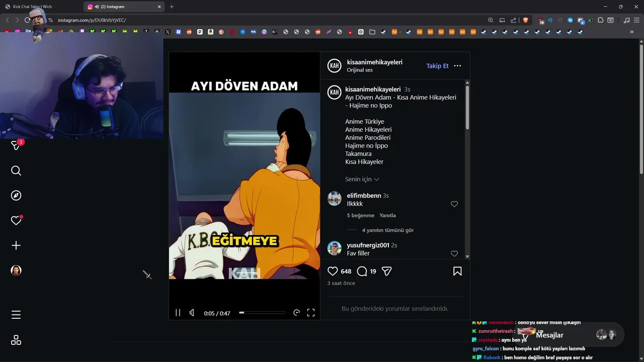Click the share page icon in address bar
The width and height of the screenshot is (644, 362).
point(513,20)
